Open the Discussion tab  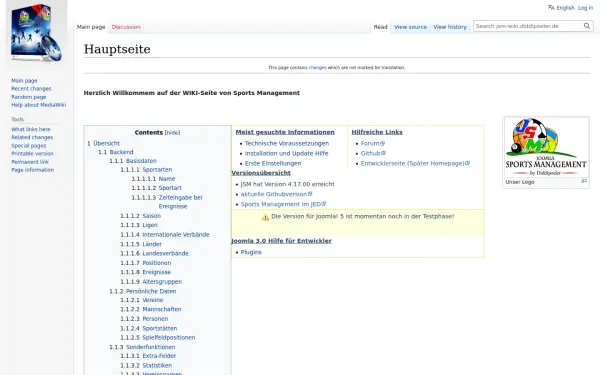coord(126,27)
